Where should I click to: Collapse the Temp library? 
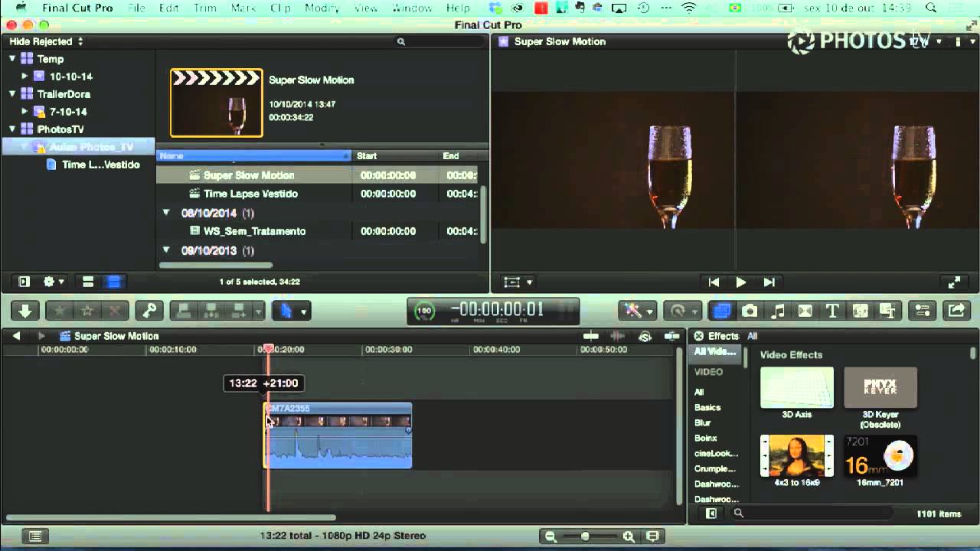point(12,59)
